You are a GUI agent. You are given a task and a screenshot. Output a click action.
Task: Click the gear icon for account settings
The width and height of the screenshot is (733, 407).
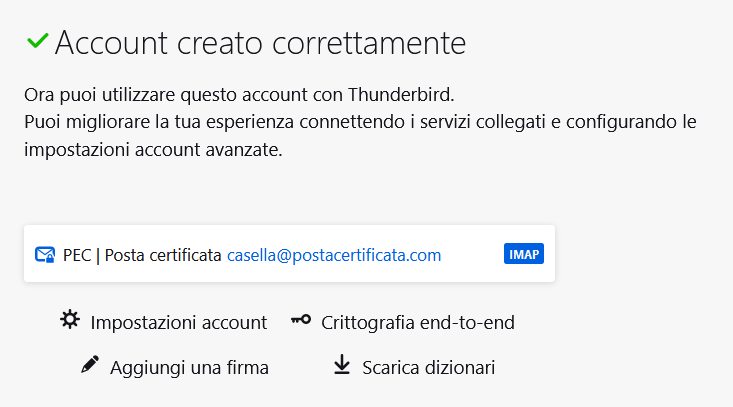70,320
